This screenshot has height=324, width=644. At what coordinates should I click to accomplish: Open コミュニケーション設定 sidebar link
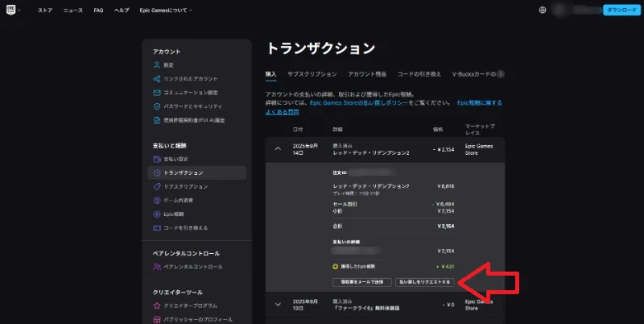point(191,93)
